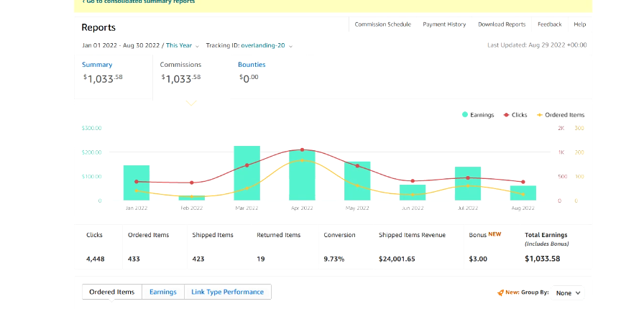This screenshot has width=644, height=309.
Task: Click the red Clicks data point for Aug 2022
Action: (x=523, y=182)
